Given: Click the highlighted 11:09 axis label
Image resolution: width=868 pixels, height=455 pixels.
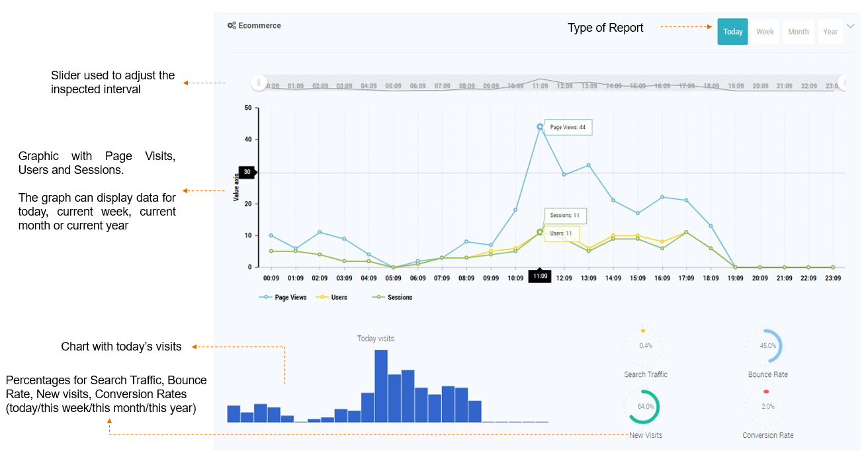Looking at the screenshot, I should [x=540, y=276].
